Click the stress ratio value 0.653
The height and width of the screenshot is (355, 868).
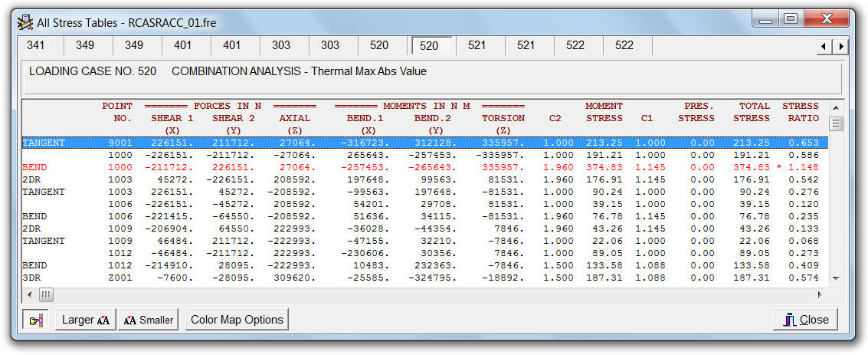tap(804, 143)
